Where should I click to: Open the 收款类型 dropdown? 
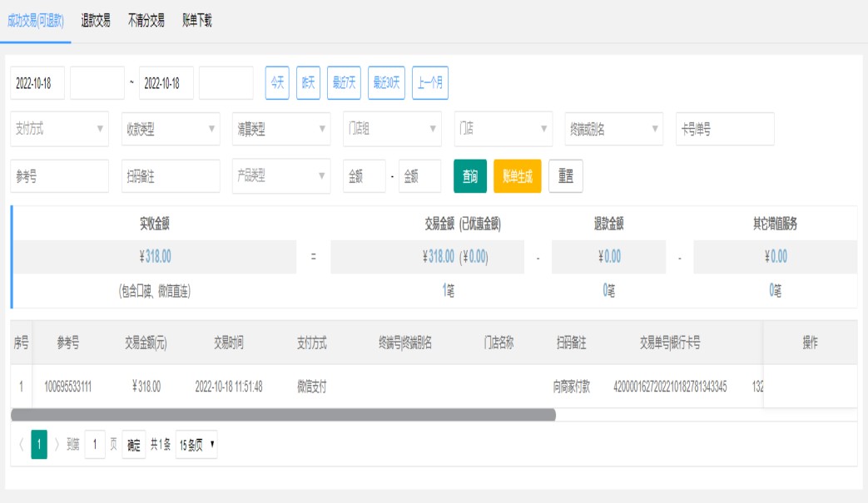(171, 130)
